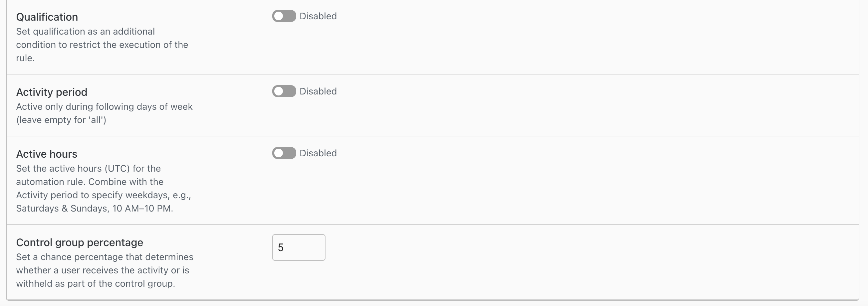Click the 'Set the active hours (UTC)' description line
The width and height of the screenshot is (868, 306).
point(88,168)
